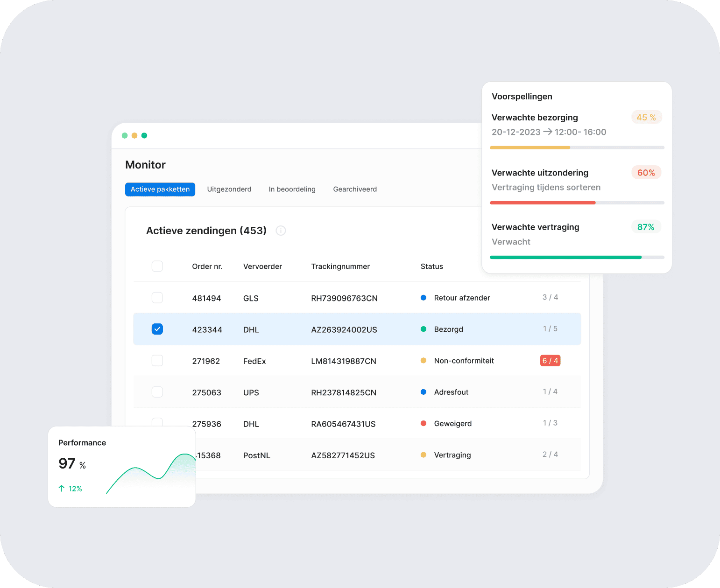Click the Retour afzender status
This screenshot has height=588, width=720.
coord(462,298)
